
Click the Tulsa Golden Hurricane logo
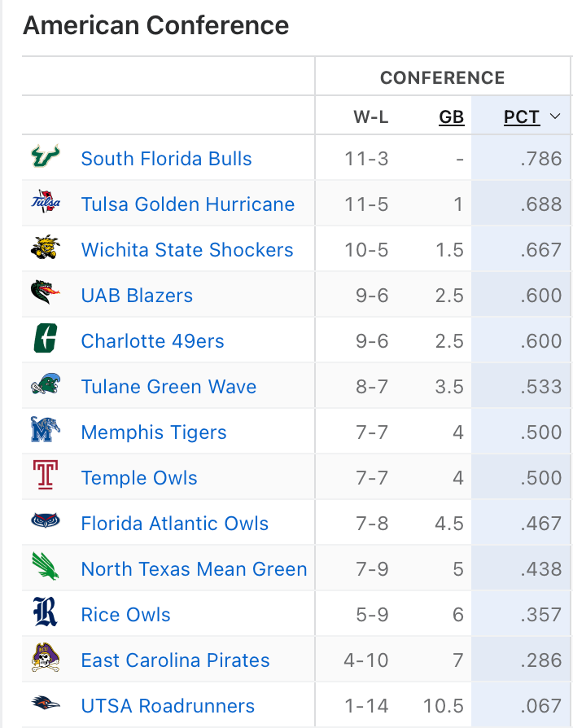(45, 204)
